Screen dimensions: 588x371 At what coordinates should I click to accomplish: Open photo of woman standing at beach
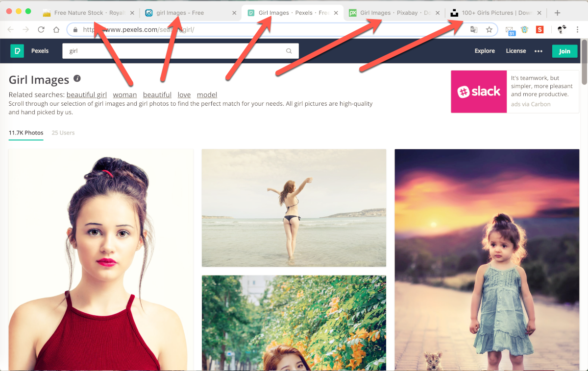(x=294, y=208)
